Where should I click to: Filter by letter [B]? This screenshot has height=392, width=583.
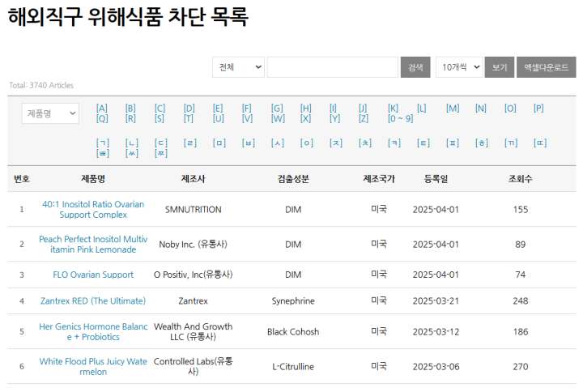click(x=130, y=109)
